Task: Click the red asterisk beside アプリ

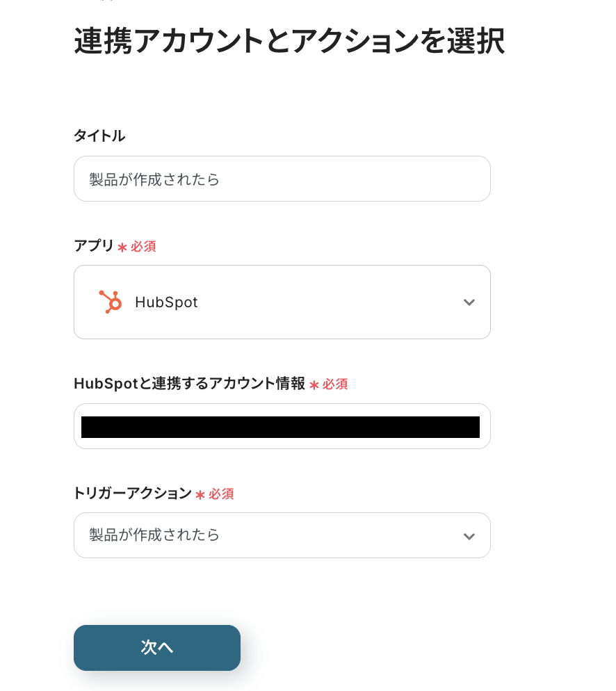Action: [x=122, y=247]
